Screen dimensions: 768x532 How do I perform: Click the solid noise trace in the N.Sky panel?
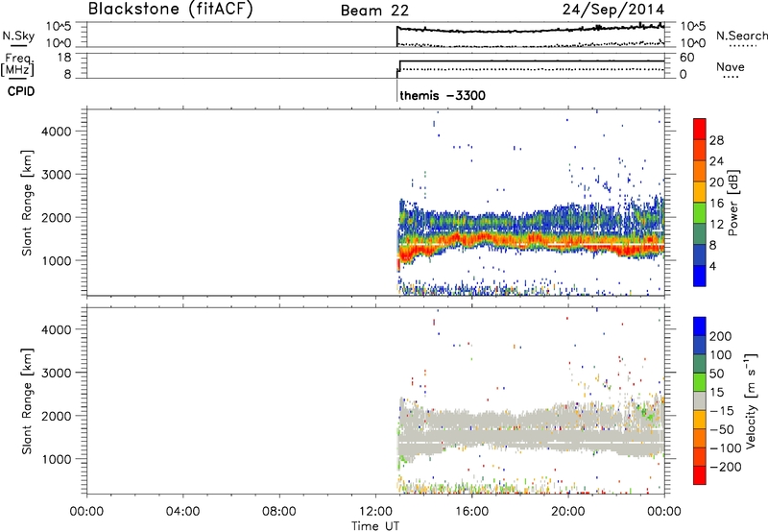pyautogui.click(x=530, y=31)
